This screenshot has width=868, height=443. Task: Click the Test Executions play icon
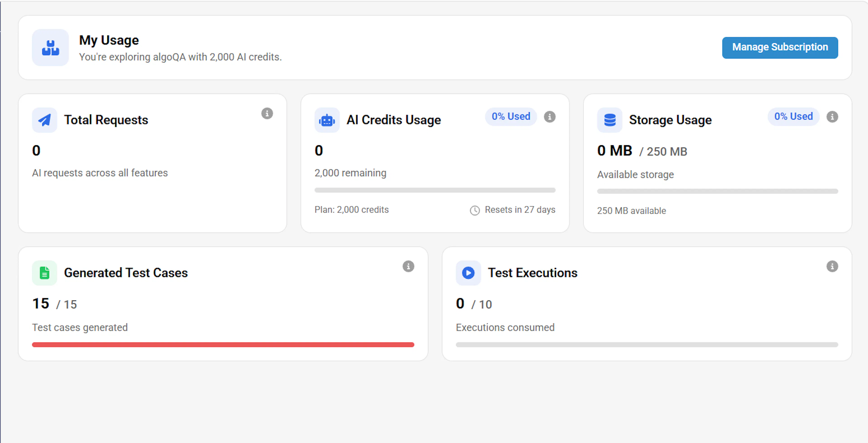(x=468, y=273)
